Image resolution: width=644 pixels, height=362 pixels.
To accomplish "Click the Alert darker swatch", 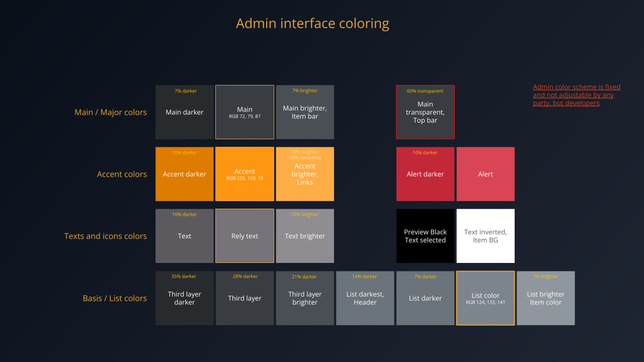I will point(425,173).
